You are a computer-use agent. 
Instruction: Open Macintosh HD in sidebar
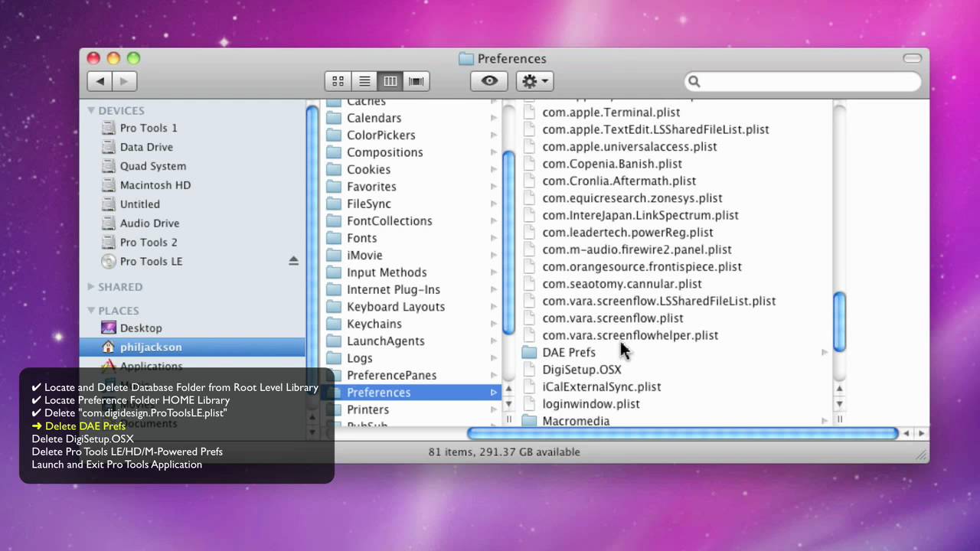(155, 185)
